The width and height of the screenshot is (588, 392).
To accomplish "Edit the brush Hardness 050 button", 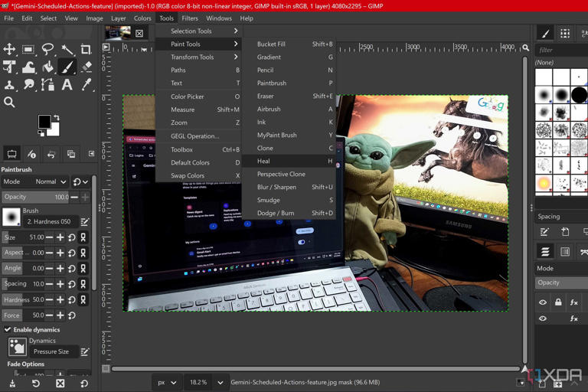I will pyautogui.click(x=84, y=222).
